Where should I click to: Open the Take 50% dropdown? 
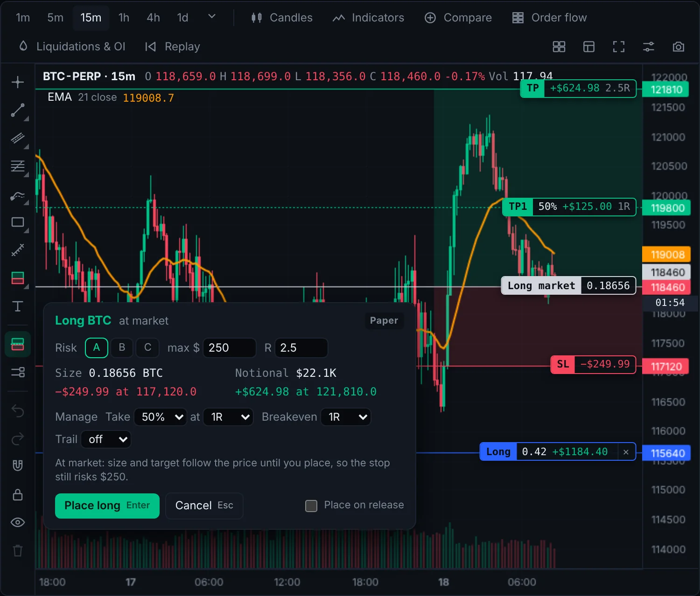pyautogui.click(x=161, y=417)
